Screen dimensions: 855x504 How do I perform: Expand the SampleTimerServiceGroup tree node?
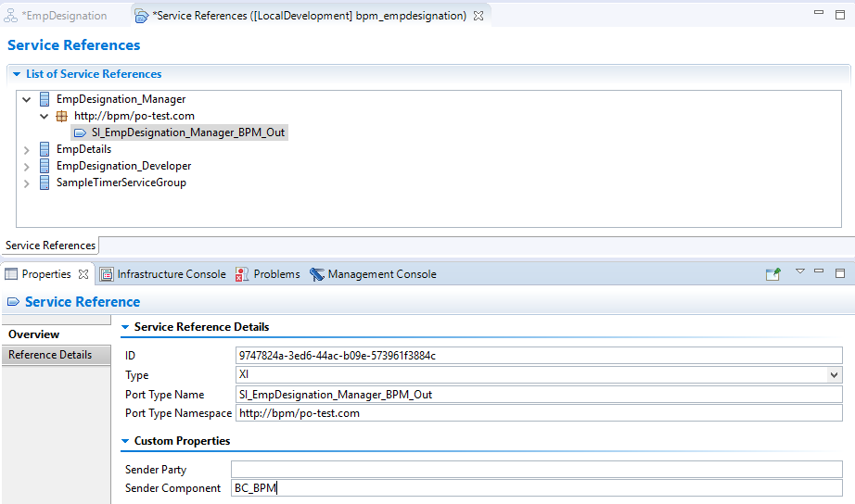(27, 183)
